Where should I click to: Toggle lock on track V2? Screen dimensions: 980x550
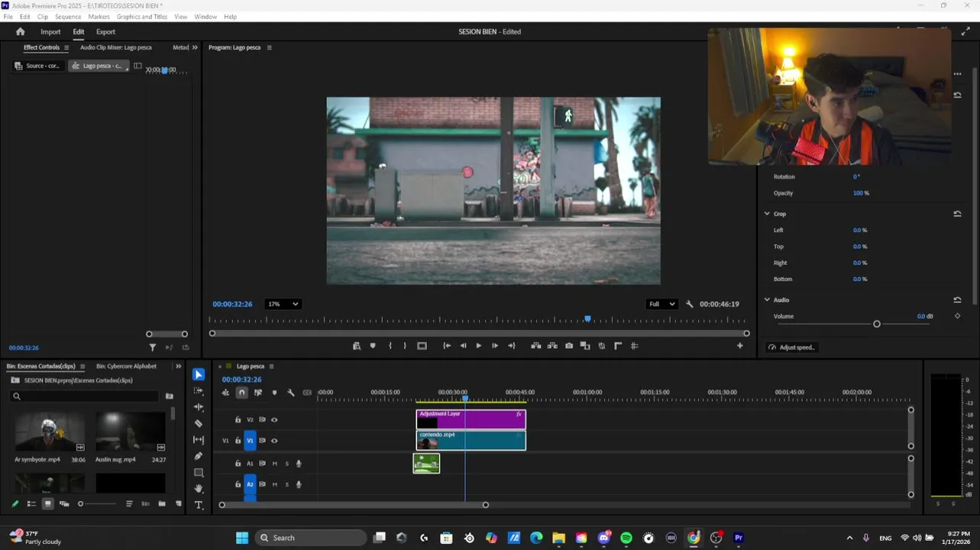pos(238,419)
